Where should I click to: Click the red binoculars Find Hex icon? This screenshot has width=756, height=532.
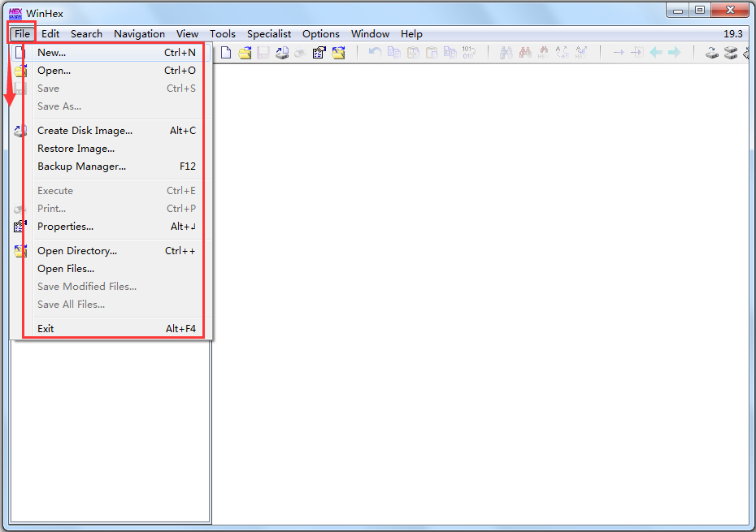pyautogui.click(x=525, y=53)
